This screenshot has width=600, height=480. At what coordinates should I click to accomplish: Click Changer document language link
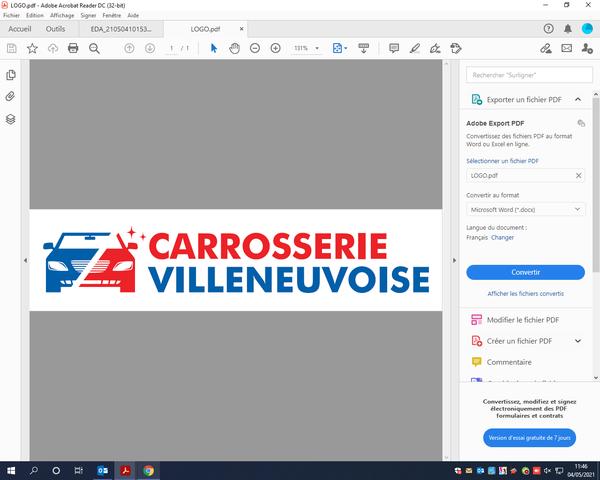(x=502, y=237)
